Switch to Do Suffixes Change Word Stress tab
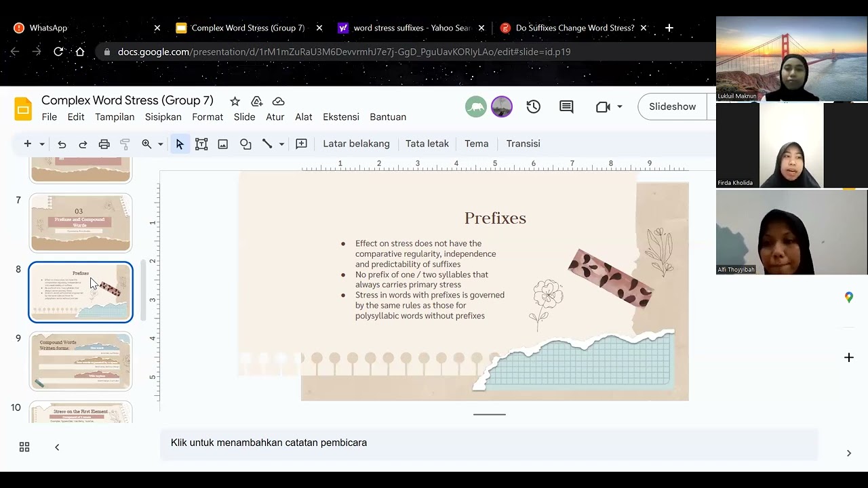Viewport: 868px width, 488px height. (574, 28)
